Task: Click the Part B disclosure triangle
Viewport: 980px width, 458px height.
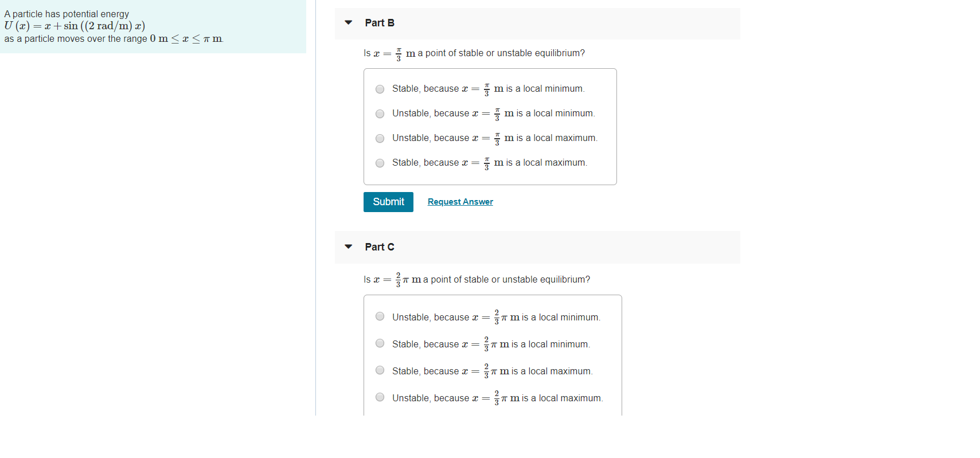Action: (348, 22)
